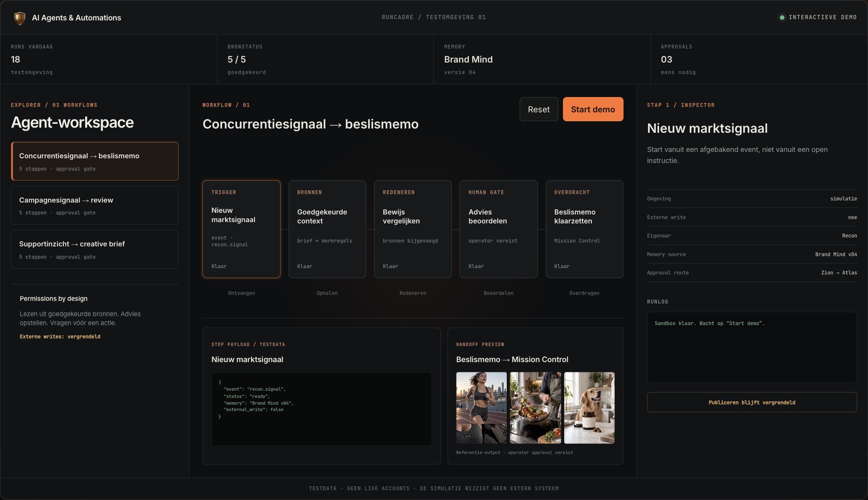This screenshot has width=868, height=500.
Task: Open the golden retriever thumbnail
Action: [x=589, y=408]
